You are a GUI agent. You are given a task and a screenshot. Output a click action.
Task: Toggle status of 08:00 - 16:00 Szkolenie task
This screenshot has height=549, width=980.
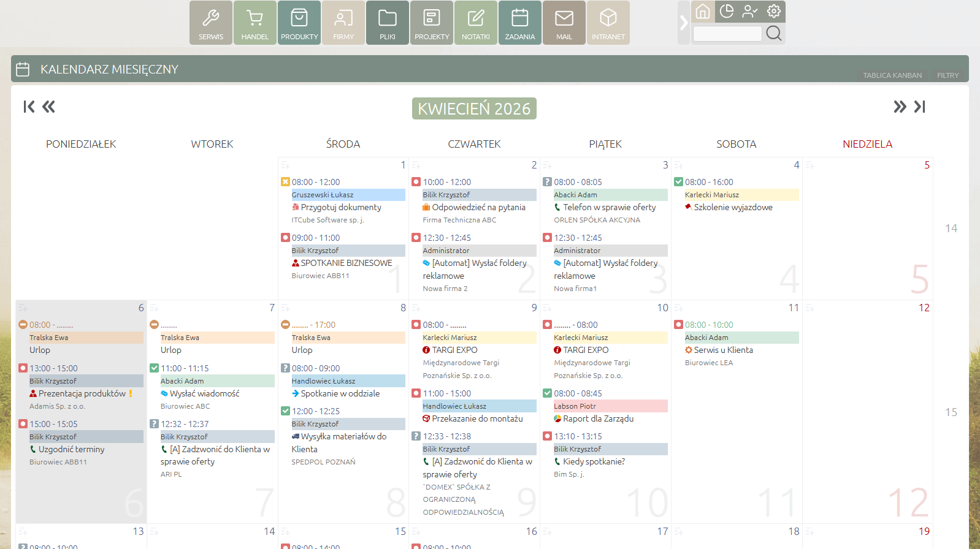(679, 182)
